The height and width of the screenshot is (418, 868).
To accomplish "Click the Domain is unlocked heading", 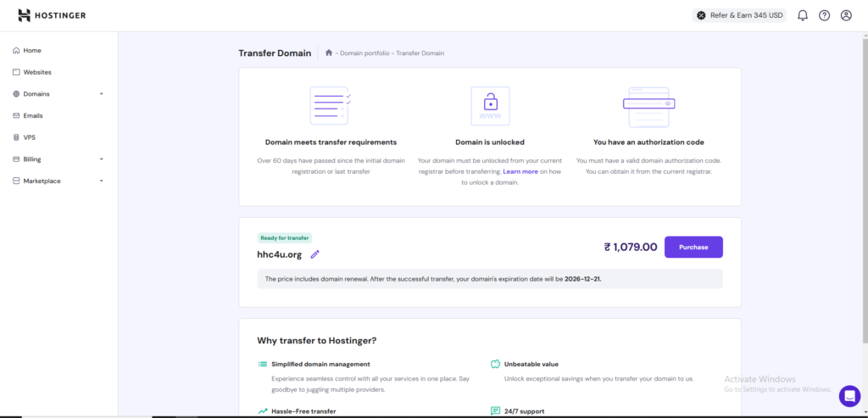I will pos(490,142).
